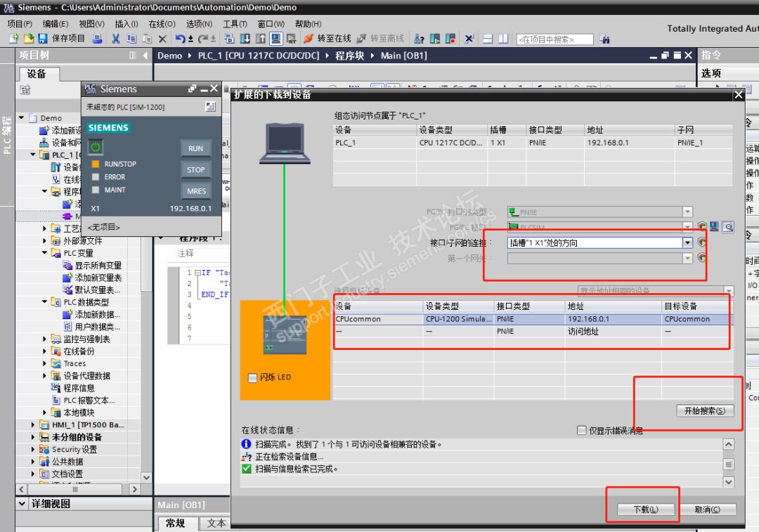Open the 接口/子网的连接 dropdown arrow
The height and width of the screenshot is (532, 759).
pyautogui.click(x=687, y=242)
